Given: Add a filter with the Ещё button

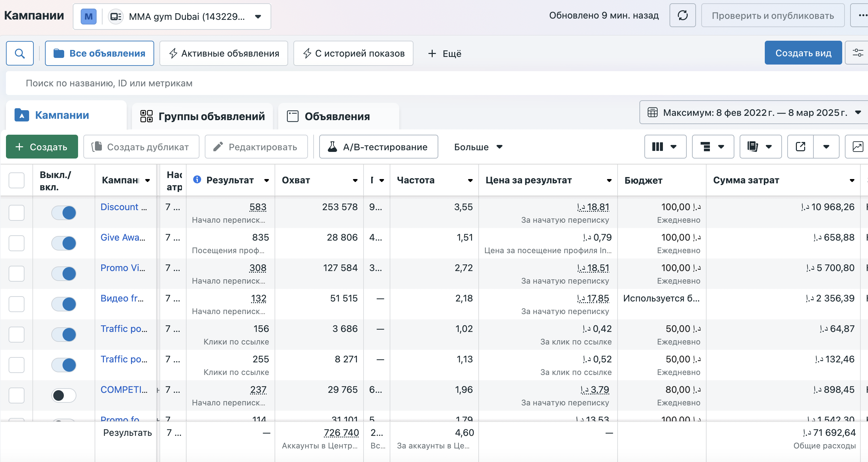Looking at the screenshot, I should [x=445, y=53].
